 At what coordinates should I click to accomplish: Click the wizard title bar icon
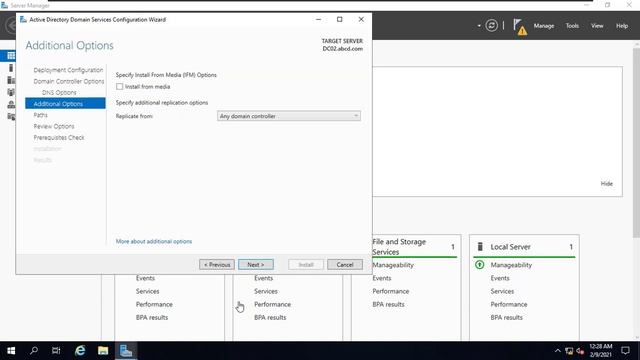pos(23,19)
